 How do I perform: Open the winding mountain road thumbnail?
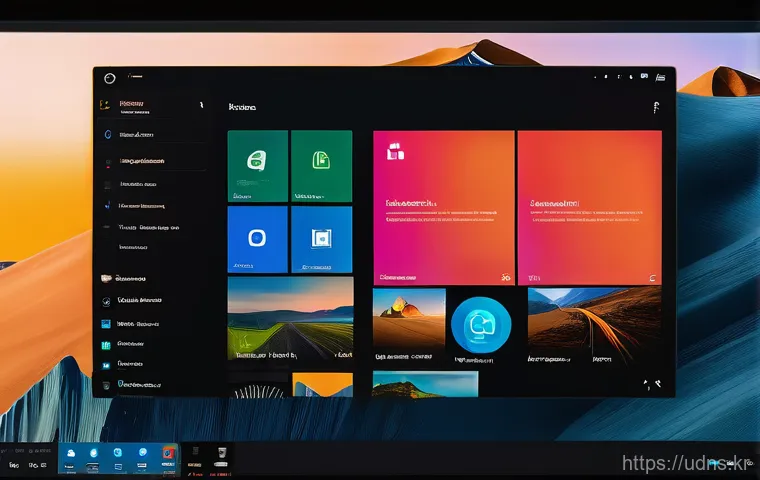coord(594,325)
